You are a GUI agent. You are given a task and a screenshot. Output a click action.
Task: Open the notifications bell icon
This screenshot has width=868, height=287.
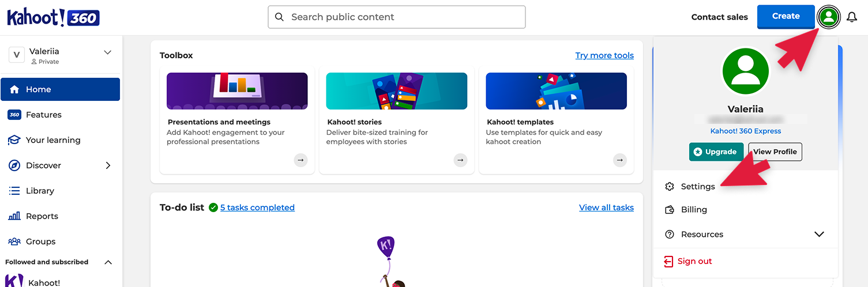click(852, 17)
